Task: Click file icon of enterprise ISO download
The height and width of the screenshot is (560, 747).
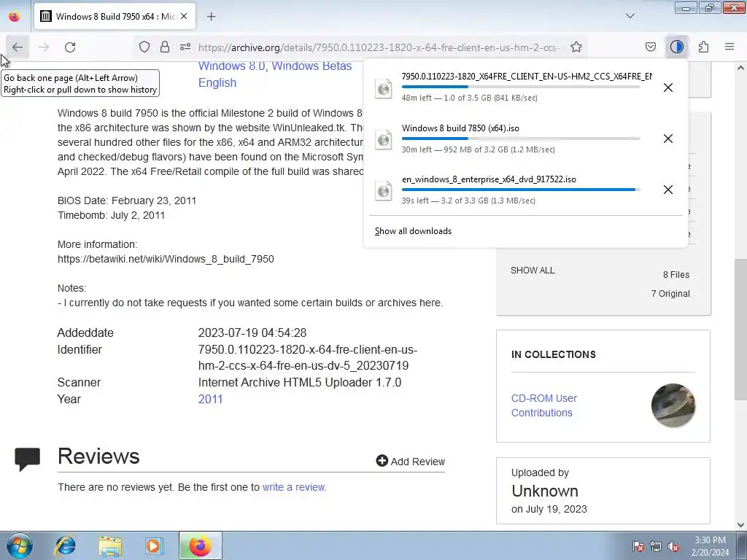Action: 384,190
